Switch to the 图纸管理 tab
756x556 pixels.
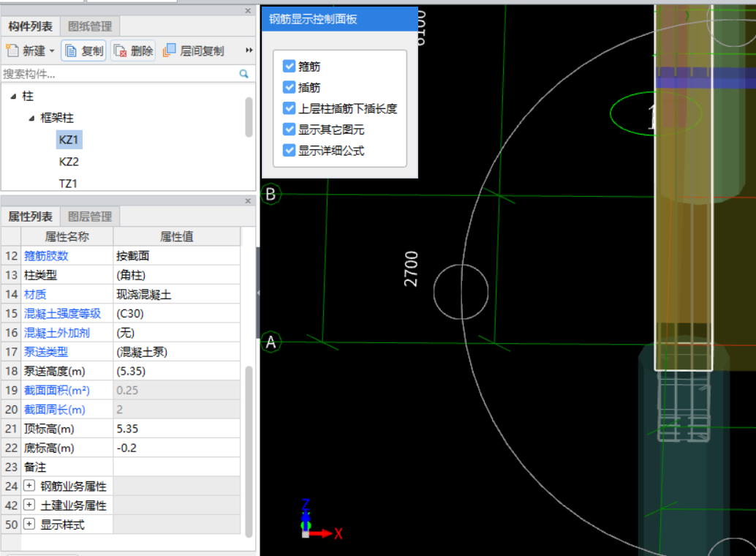point(90,26)
